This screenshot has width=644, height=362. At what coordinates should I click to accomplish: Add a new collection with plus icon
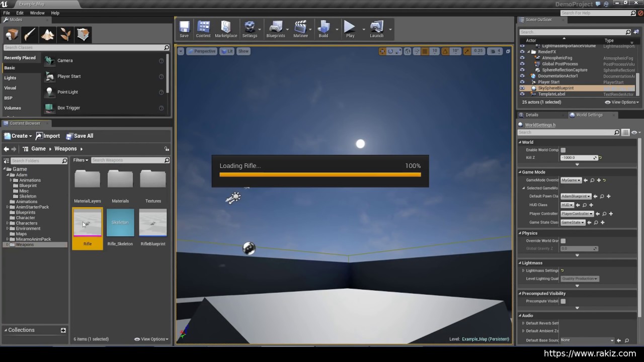tap(63, 330)
